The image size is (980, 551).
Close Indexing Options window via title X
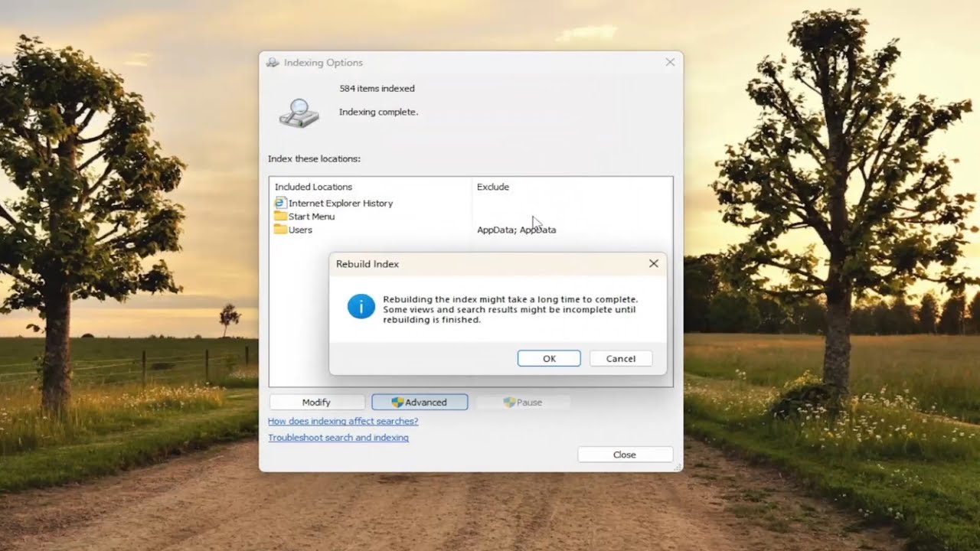pyautogui.click(x=670, y=62)
